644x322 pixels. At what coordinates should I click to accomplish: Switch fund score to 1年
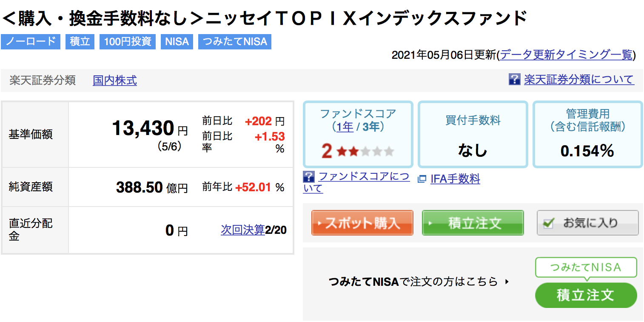[345, 127]
